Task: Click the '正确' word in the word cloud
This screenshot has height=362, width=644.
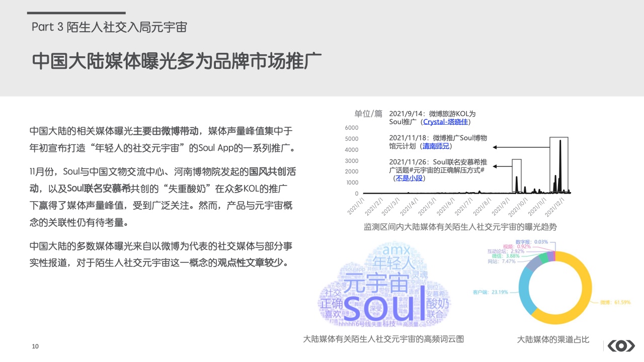Action: [331, 304]
